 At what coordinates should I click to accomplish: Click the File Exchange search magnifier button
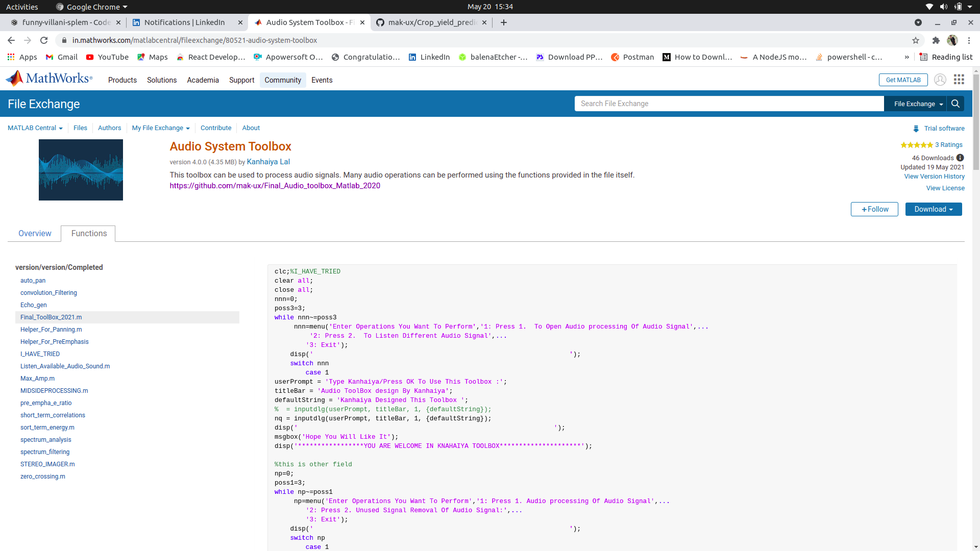coord(955,104)
